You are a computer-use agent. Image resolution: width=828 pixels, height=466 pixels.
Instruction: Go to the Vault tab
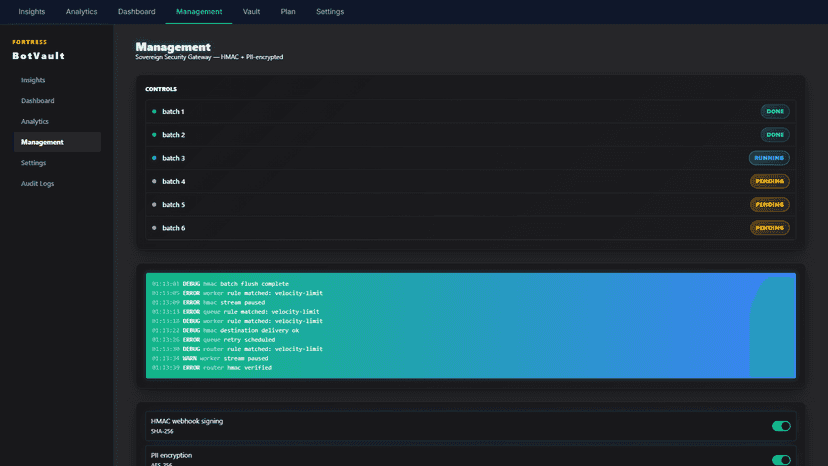tap(251, 12)
